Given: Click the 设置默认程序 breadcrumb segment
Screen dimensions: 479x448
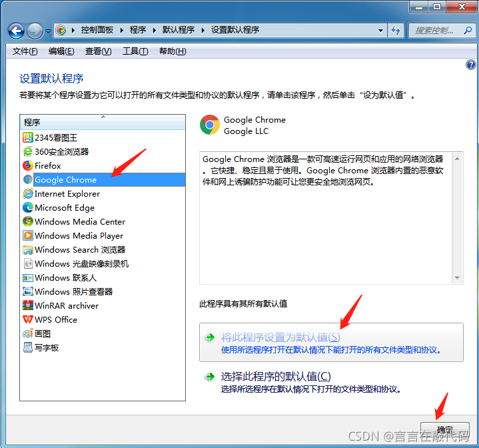Looking at the screenshot, I should click(x=235, y=30).
